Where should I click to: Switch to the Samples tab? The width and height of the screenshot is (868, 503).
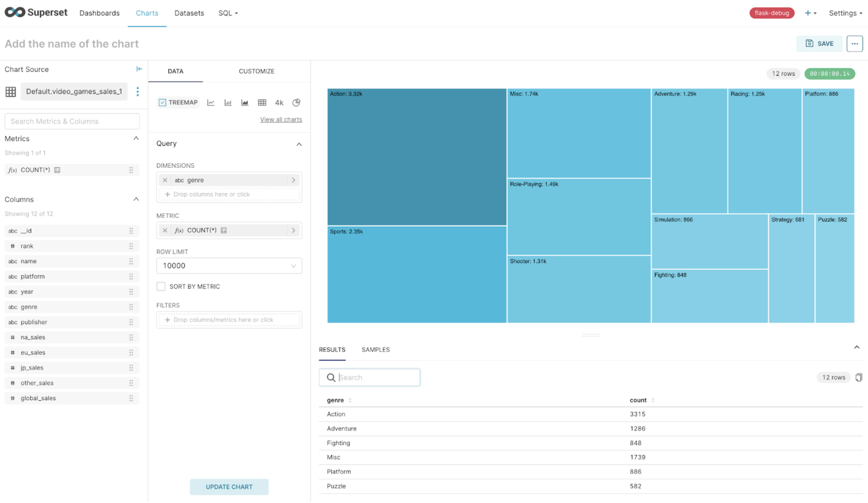pyautogui.click(x=376, y=350)
